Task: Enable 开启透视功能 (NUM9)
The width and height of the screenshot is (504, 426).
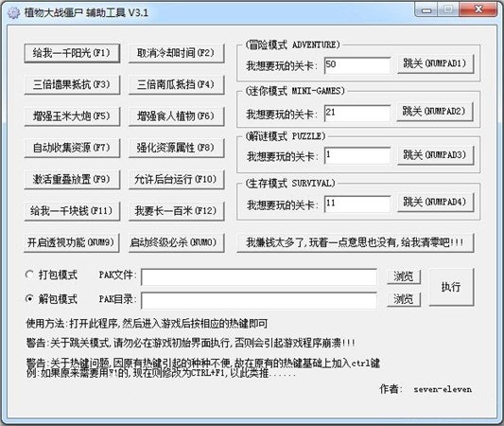Action: [x=72, y=242]
